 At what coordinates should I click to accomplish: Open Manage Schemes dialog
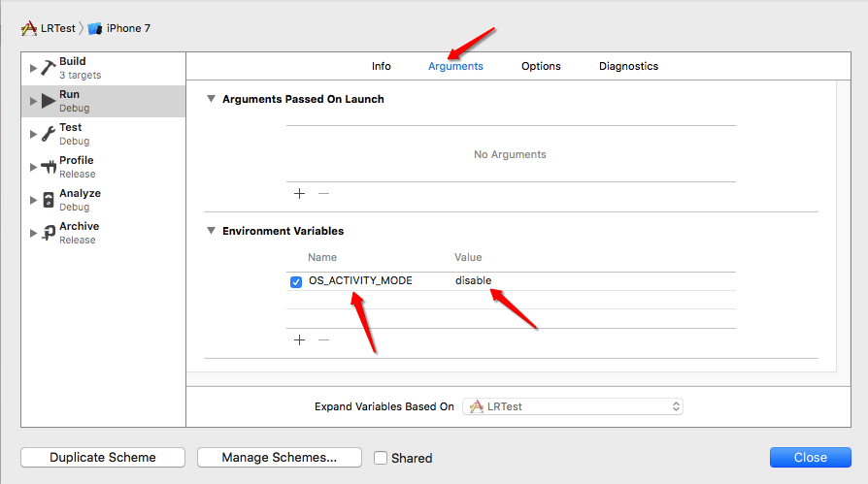(279, 458)
